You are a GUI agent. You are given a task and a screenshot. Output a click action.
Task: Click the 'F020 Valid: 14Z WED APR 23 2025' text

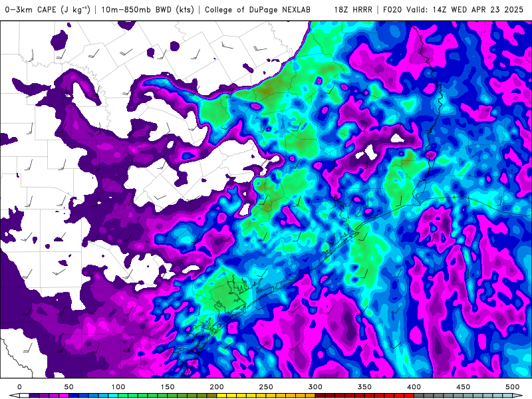[x=453, y=9]
